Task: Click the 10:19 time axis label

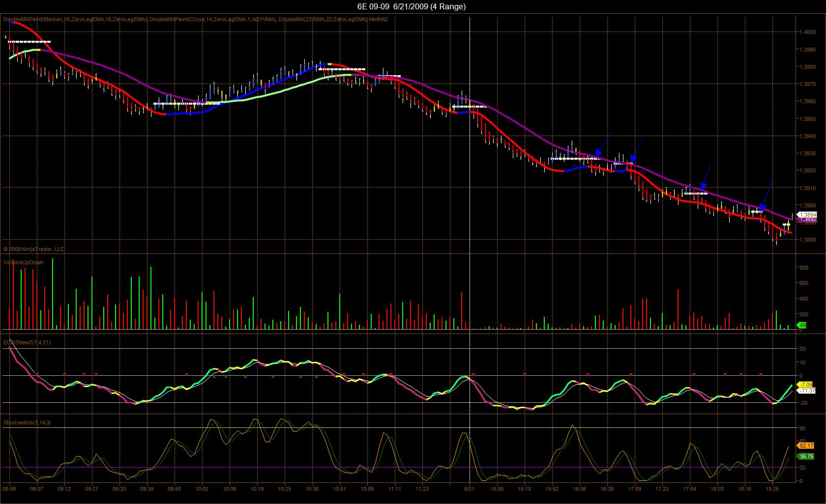Action: coord(257,489)
